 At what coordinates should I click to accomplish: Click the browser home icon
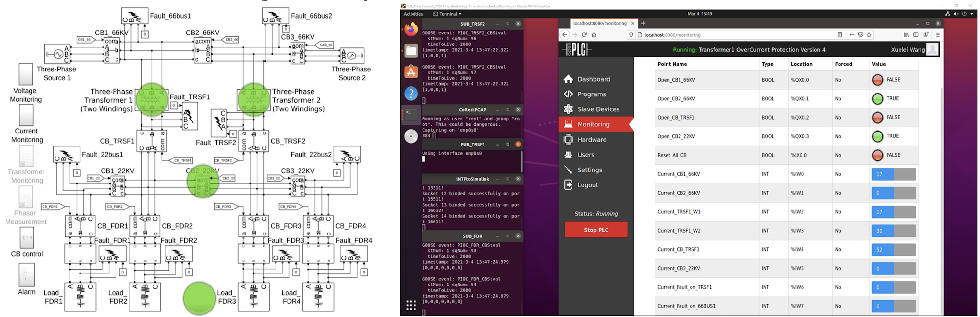(x=594, y=35)
